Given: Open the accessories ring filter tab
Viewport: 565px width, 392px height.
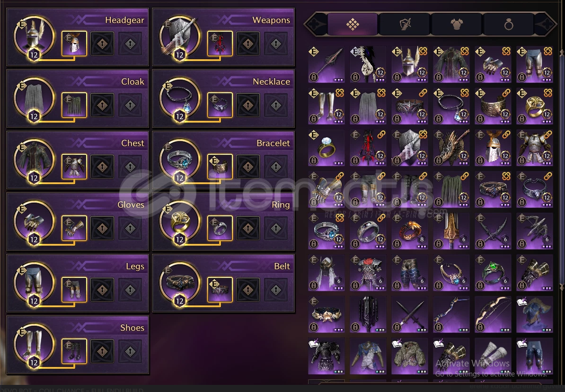Looking at the screenshot, I should (508, 24).
